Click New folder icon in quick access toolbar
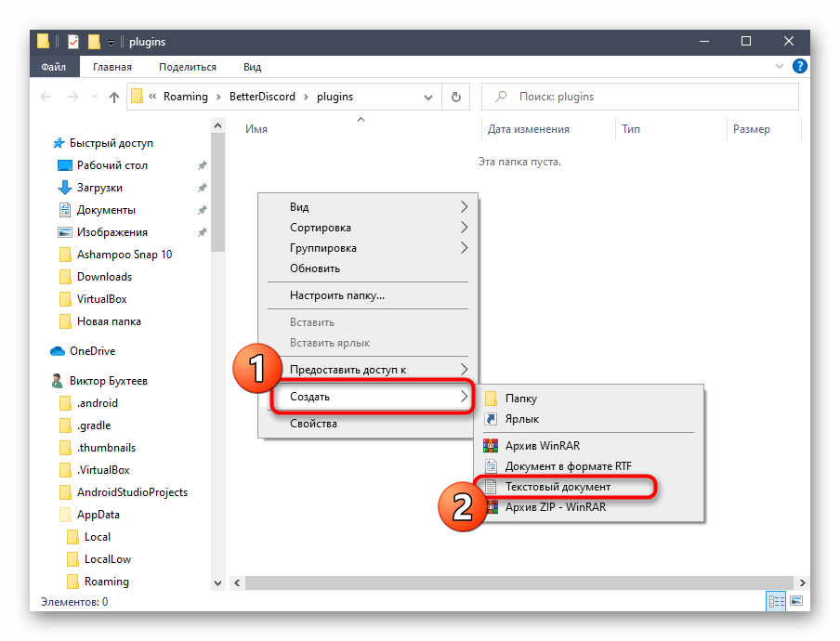 (x=94, y=42)
